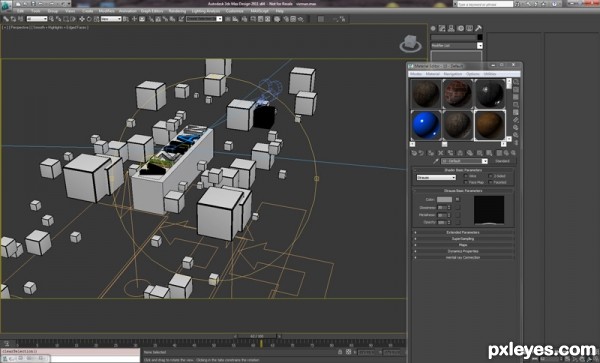
Task: Open the Material menu in Material Editor
Action: tap(433, 74)
